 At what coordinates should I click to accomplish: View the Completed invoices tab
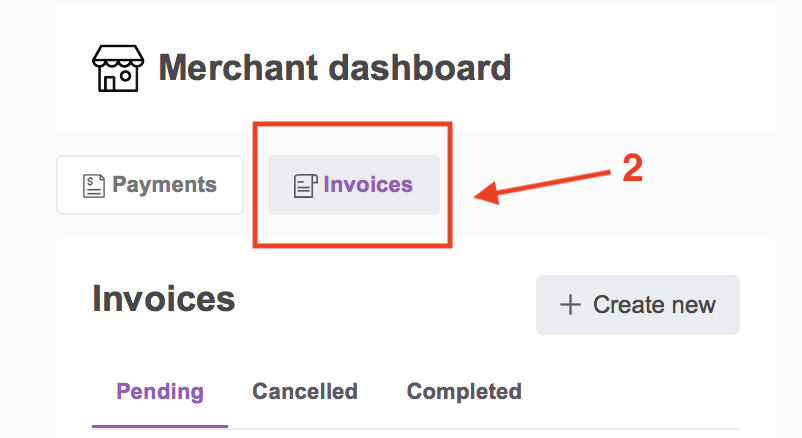click(464, 392)
